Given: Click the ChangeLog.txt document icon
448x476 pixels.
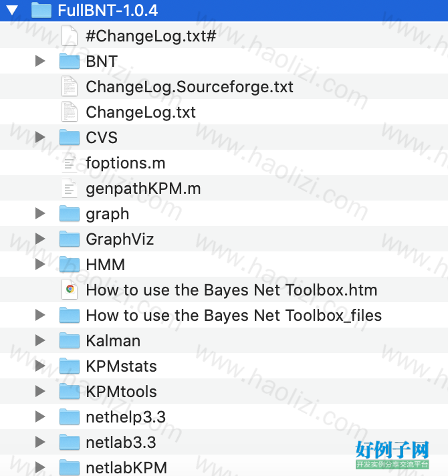Looking at the screenshot, I should [x=70, y=112].
